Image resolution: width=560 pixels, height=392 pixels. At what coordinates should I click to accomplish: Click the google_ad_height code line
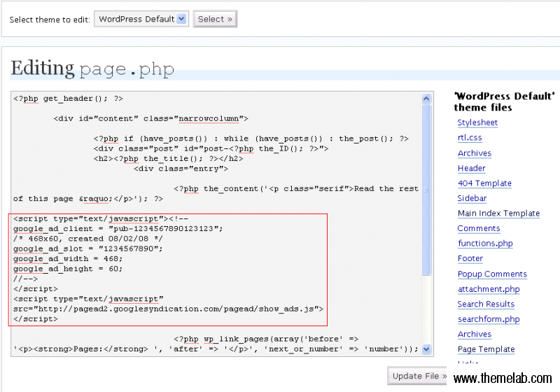click(x=68, y=269)
